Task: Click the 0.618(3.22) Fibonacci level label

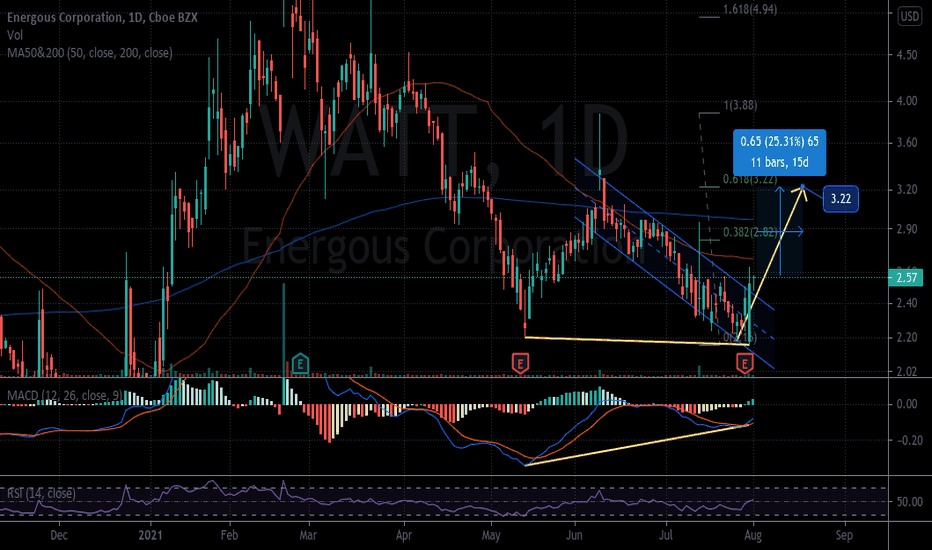Action: coord(750,179)
